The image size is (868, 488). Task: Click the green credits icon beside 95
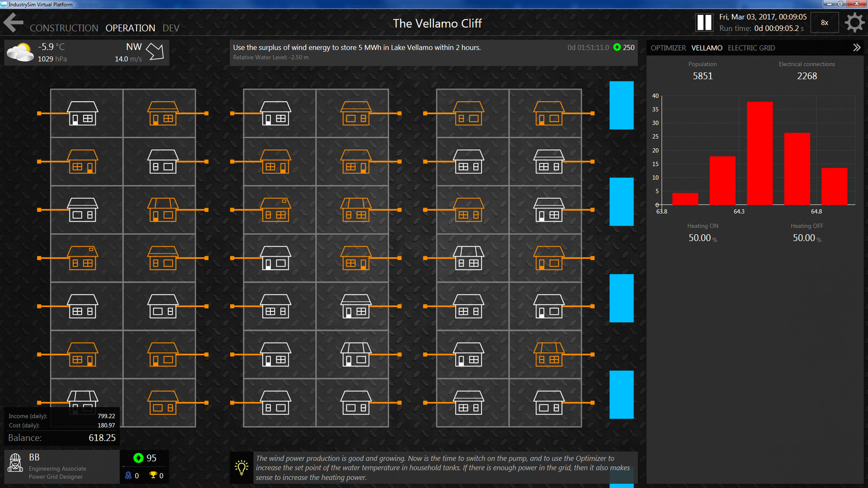pyautogui.click(x=138, y=458)
